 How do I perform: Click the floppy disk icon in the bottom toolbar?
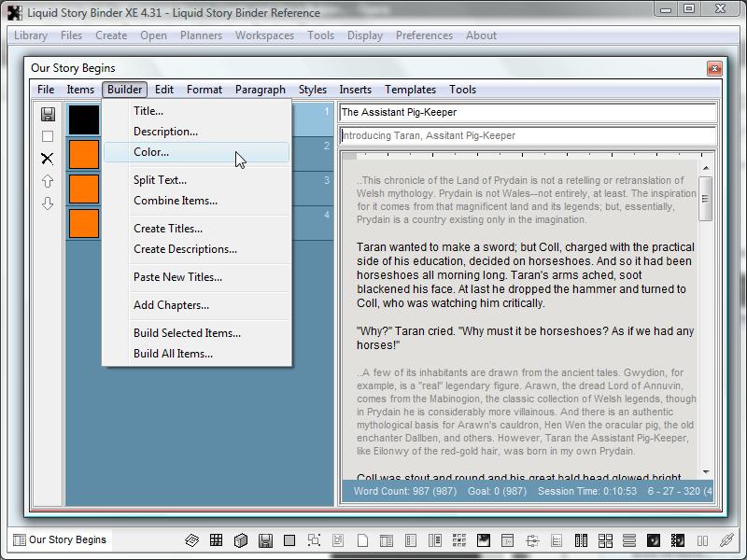coord(265,540)
